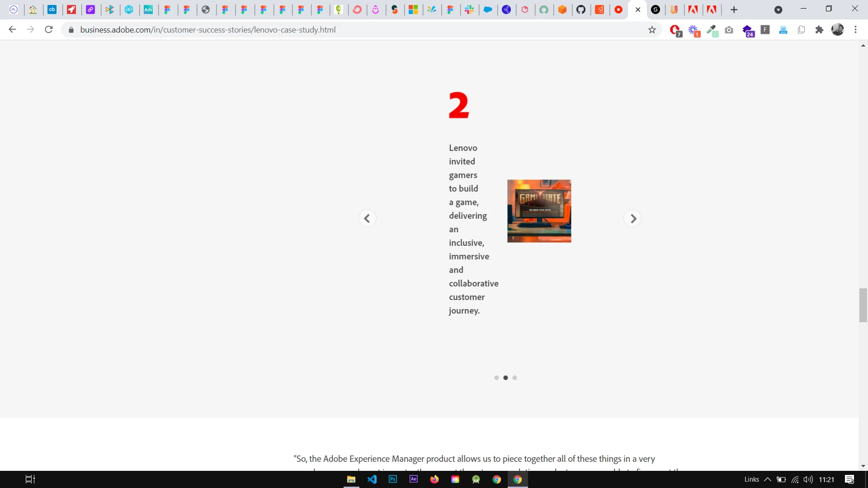868x488 pixels.
Task: Switch to the Slack tab
Action: point(469,9)
